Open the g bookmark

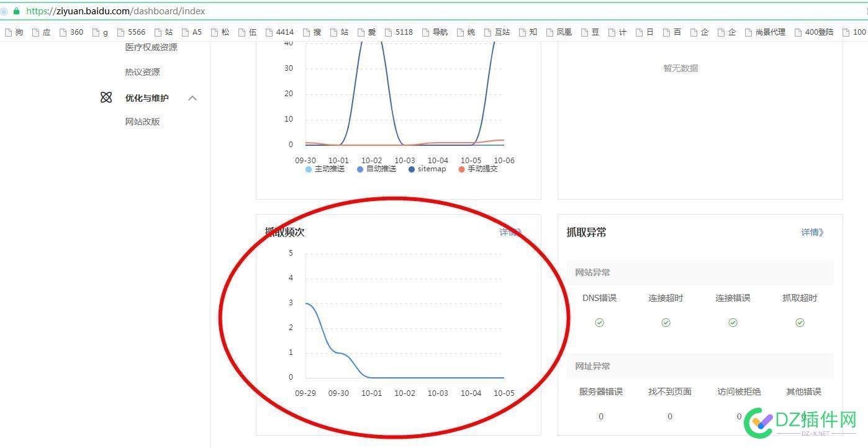pyautogui.click(x=101, y=32)
